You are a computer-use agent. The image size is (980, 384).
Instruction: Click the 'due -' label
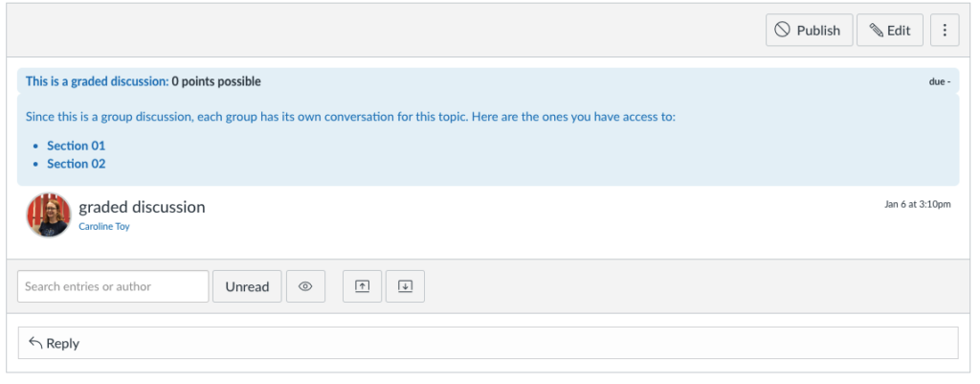940,82
